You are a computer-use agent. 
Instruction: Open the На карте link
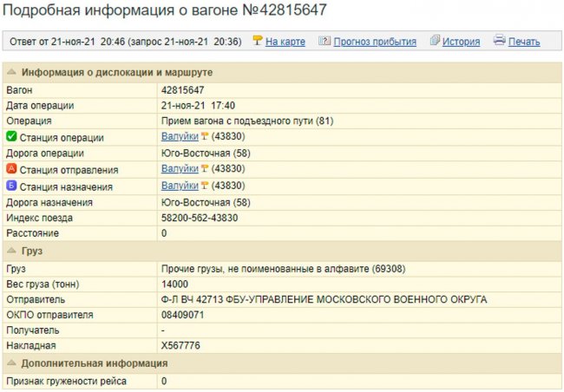(x=285, y=42)
